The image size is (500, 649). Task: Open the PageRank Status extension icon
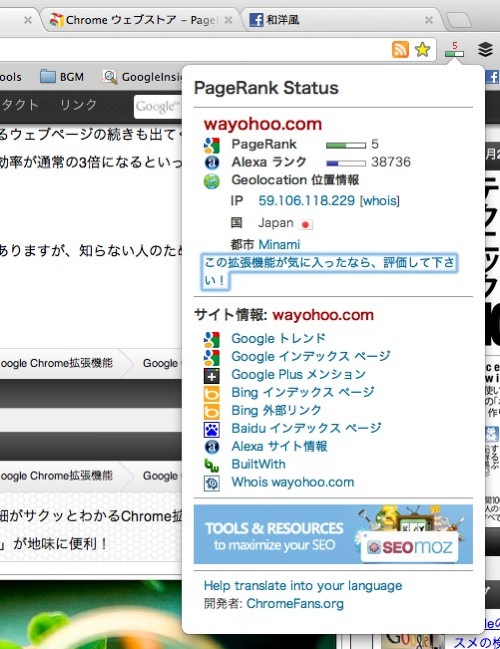tap(454, 50)
